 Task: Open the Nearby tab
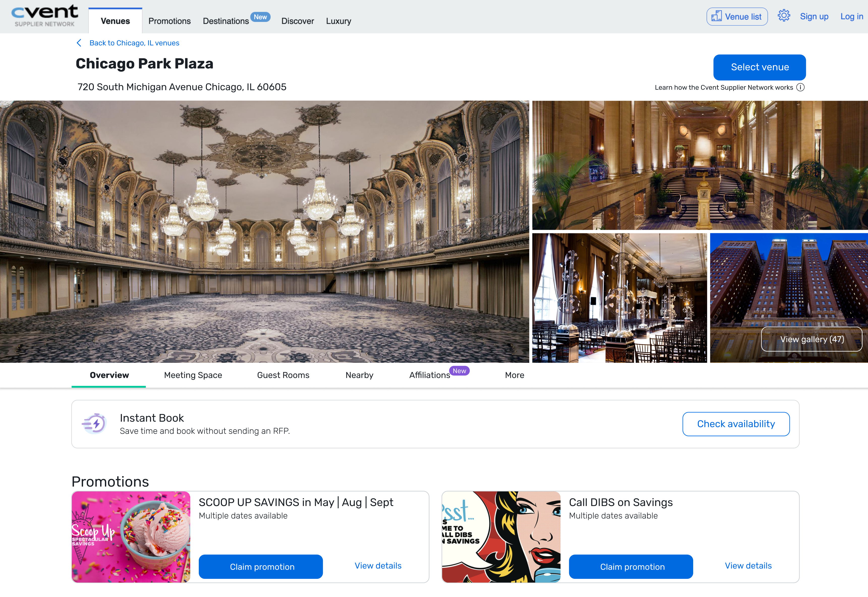pyautogui.click(x=359, y=375)
